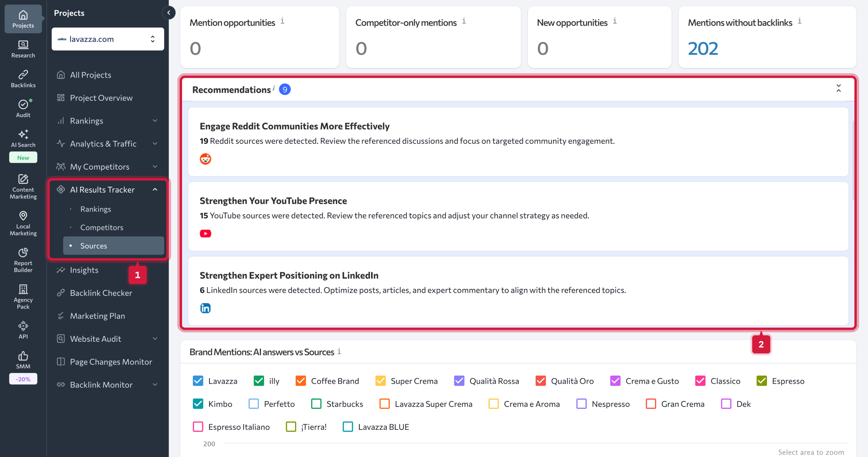
Task: Select the Report Builder icon
Action: [22, 259]
